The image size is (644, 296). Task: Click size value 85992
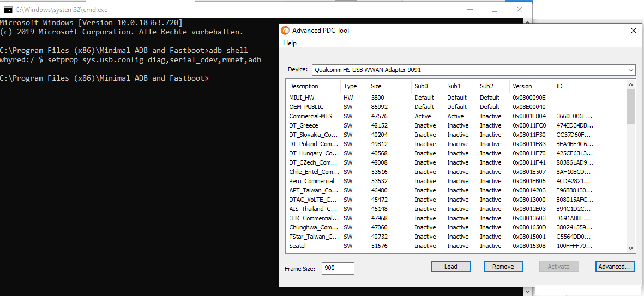(379, 107)
